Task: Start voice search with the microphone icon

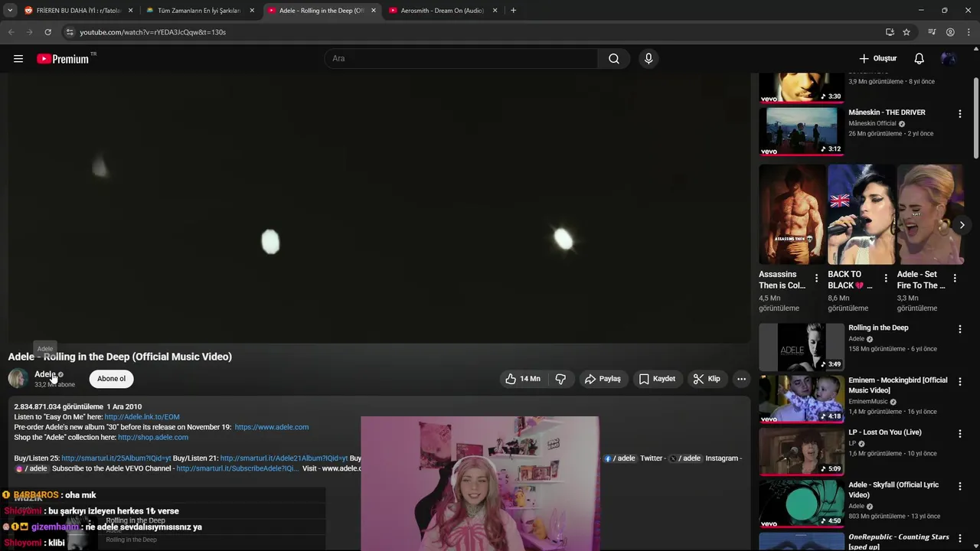Action: 648,59
